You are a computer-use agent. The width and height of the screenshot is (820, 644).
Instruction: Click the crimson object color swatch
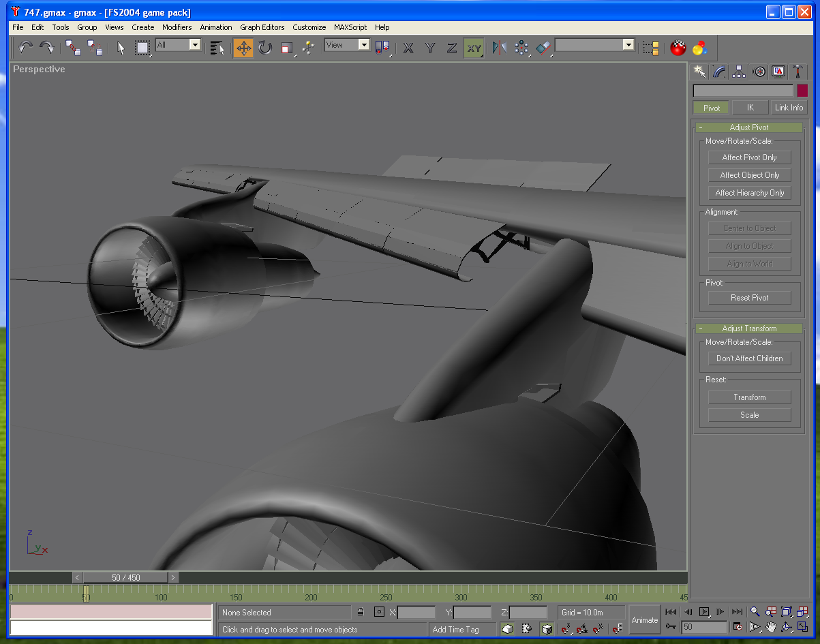pos(802,91)
